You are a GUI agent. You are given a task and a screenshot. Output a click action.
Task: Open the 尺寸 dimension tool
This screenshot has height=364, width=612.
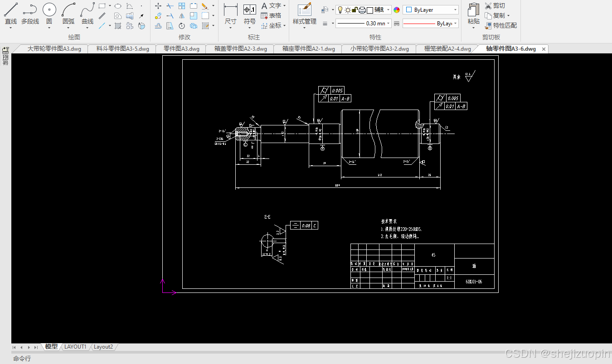231,14
